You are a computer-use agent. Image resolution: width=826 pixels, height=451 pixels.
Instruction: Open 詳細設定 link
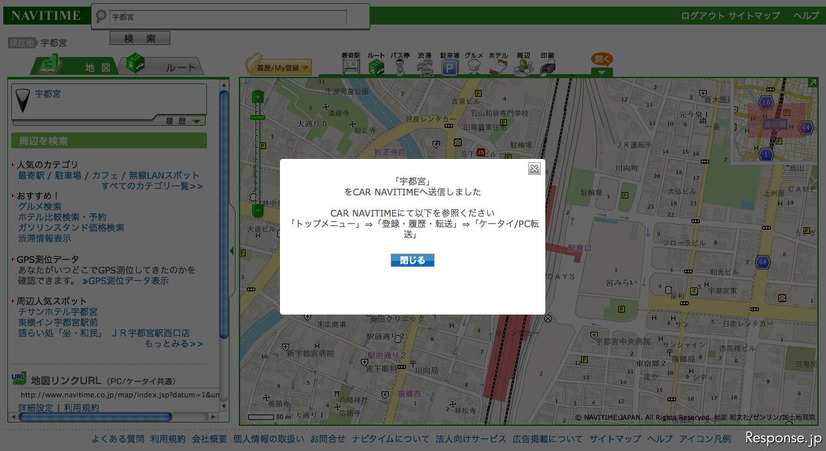[36, 408]
